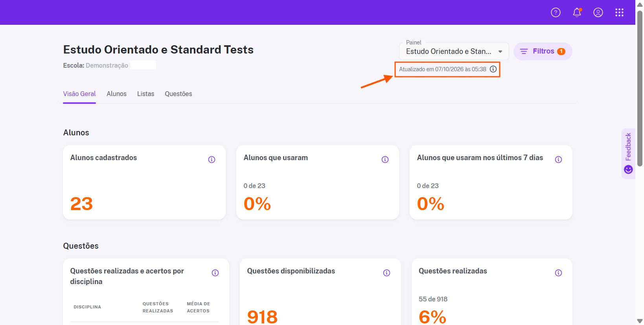Open the user account profile icon
Screen dimensions: 644x325
[x=598, y=13]
